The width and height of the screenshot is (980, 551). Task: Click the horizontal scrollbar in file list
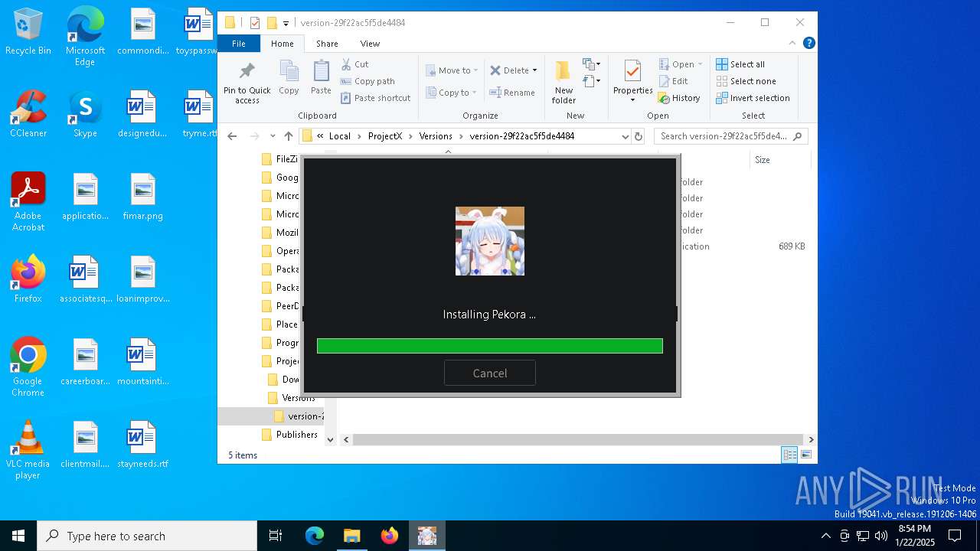pos(578,439)
